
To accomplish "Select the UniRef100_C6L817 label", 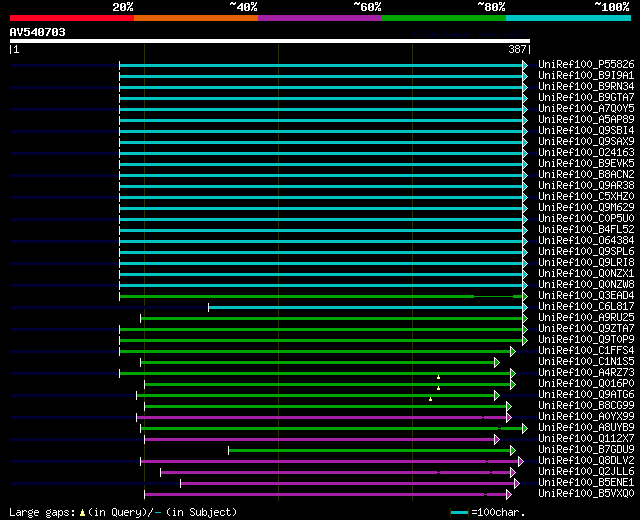I will (586, 307).
